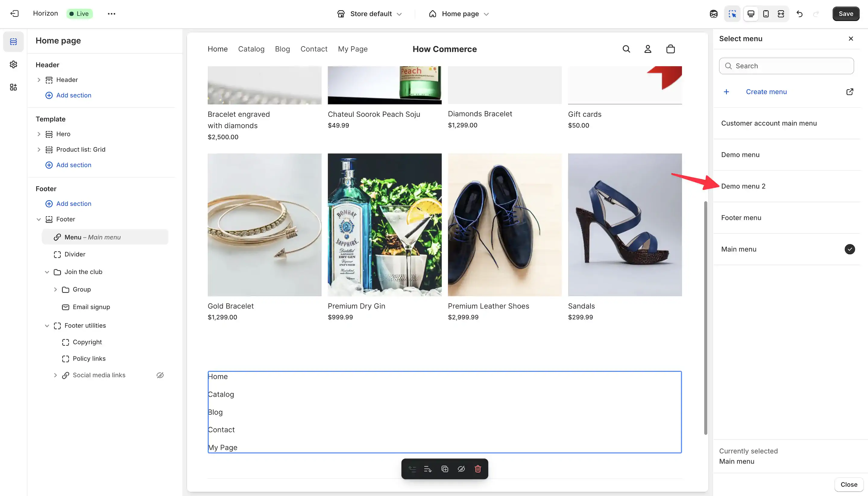Hide the selected Menu block
Viewport: 868px width, 496px height.
(x=461, y=469)
